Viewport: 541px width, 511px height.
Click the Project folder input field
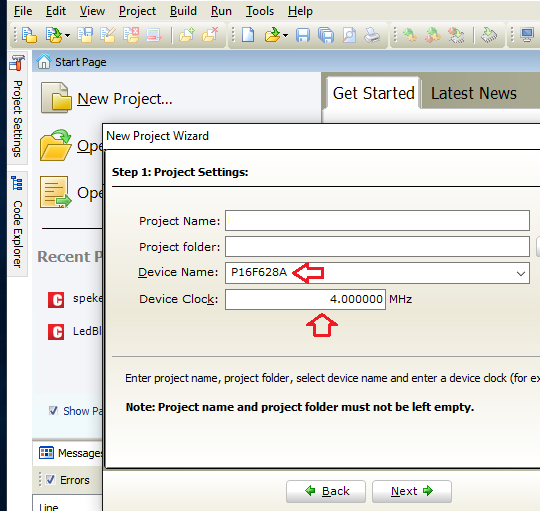(x=377, y=246)
